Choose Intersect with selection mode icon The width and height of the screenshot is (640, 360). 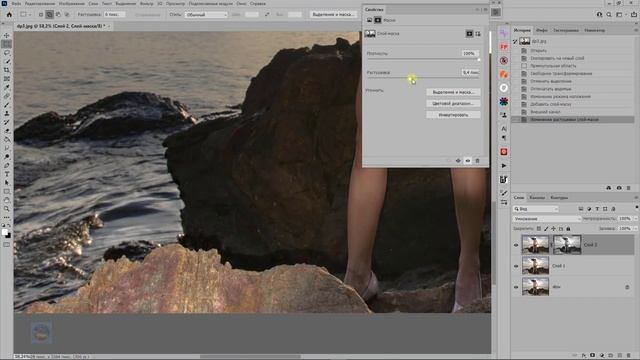[67, 14]
